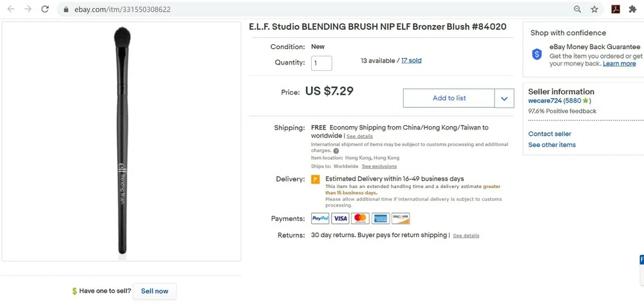Click the blending brush product image
The height and width of the screenshot is (304, 644).
point(121,140)
